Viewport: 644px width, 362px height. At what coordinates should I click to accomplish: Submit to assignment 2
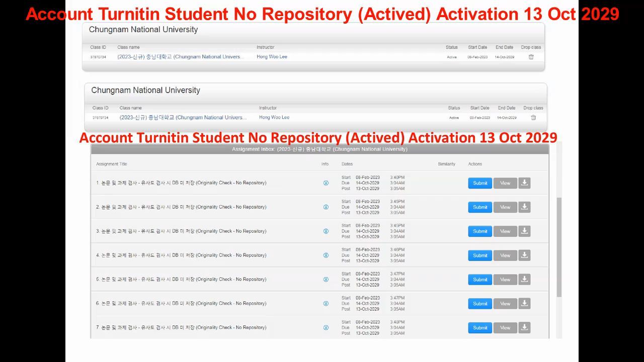480,207
